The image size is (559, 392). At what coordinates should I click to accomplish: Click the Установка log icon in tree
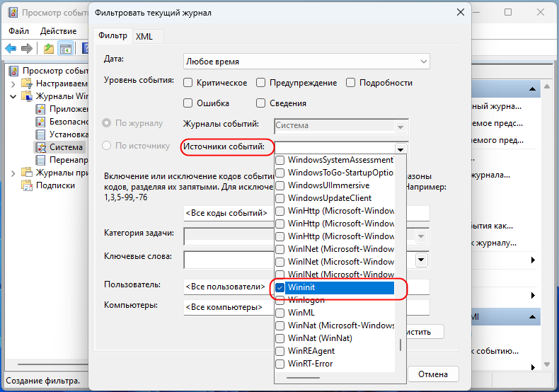tap(41, 134)
